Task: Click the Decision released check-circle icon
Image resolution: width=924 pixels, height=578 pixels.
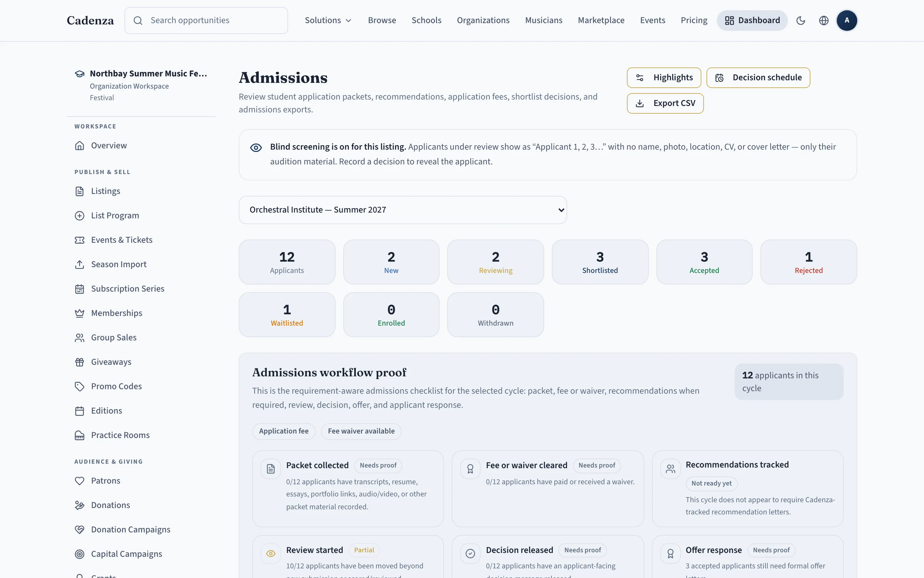Action: tap(470, 554)
